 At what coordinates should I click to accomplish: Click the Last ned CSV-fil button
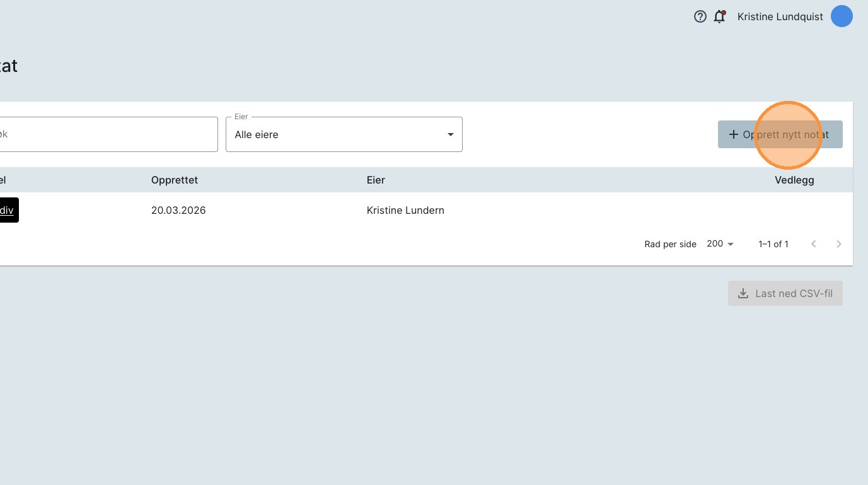(x=785, y=293)
